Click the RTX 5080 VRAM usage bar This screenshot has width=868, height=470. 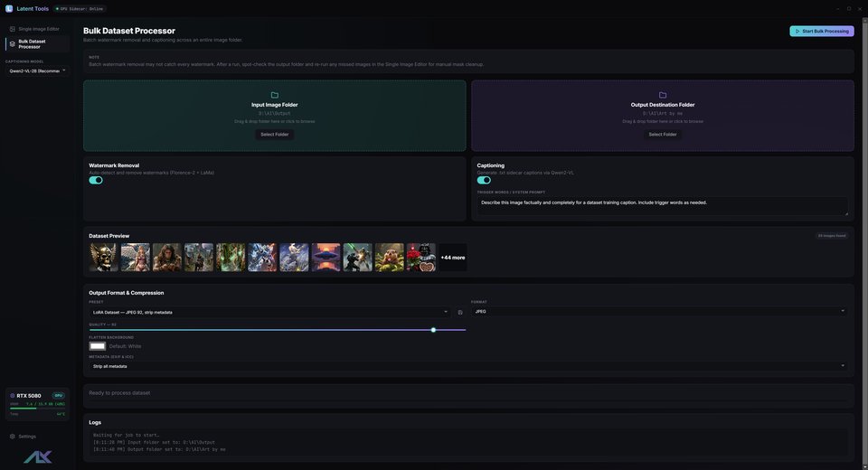[x=37, y=409]
